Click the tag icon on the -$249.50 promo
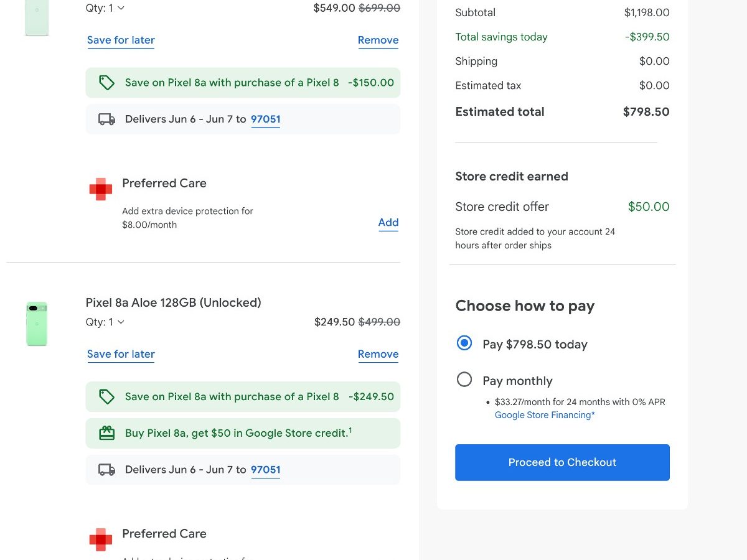Image resolution: width=747 pixels, height=560 pixels. tap(106, 397)
